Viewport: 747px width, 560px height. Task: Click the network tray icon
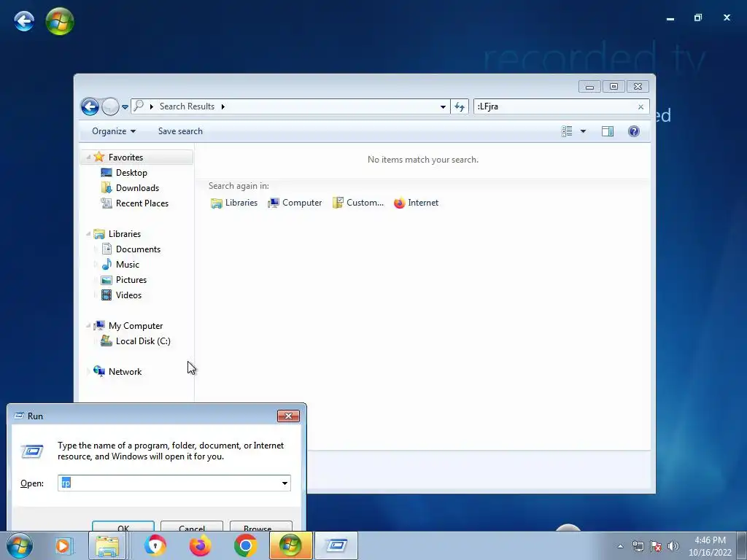pos(638,546)
